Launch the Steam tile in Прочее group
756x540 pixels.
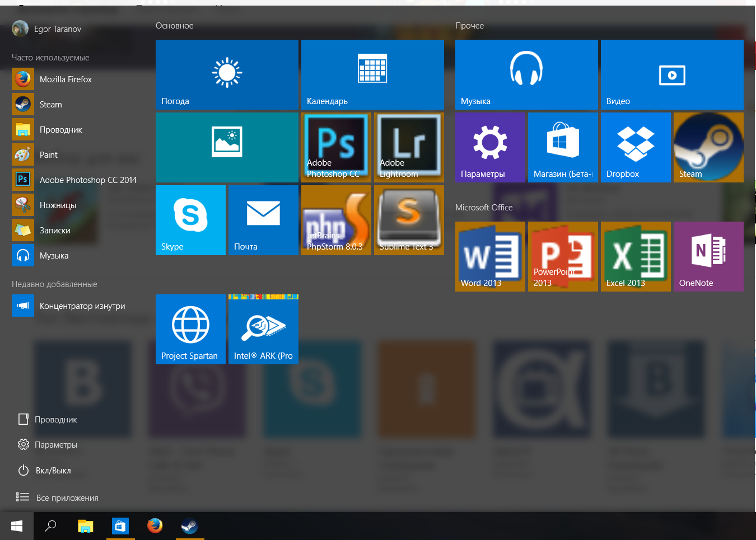708,147
